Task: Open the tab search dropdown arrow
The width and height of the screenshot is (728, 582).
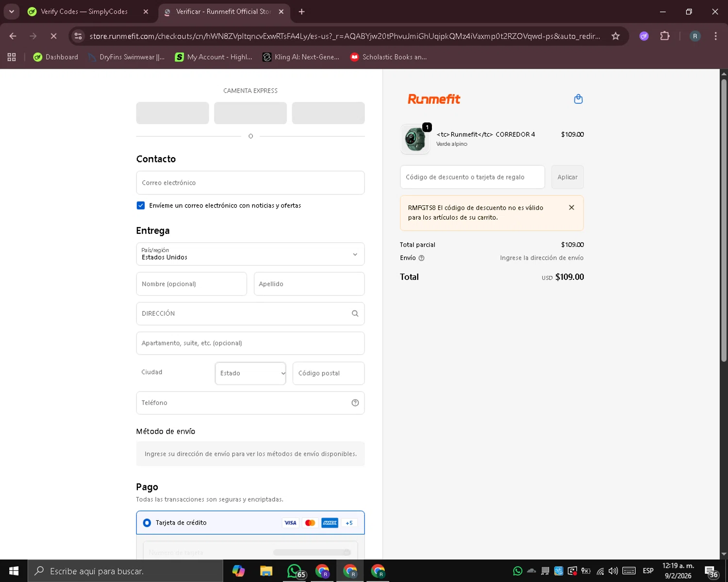Action: tap(11, 12)
